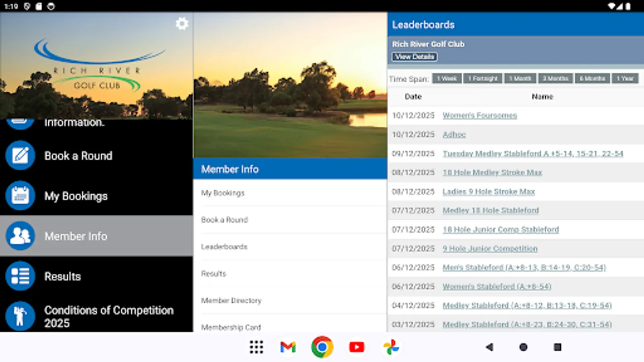644x362 pixels.
Task: Select the Conditions of Competition golfer icon
Action: 20,317
